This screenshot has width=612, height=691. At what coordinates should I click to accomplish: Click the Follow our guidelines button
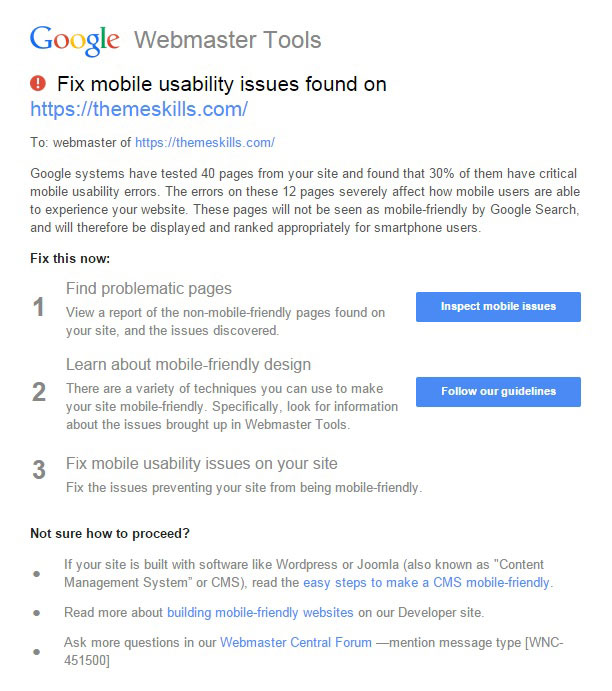pos(498,392)
